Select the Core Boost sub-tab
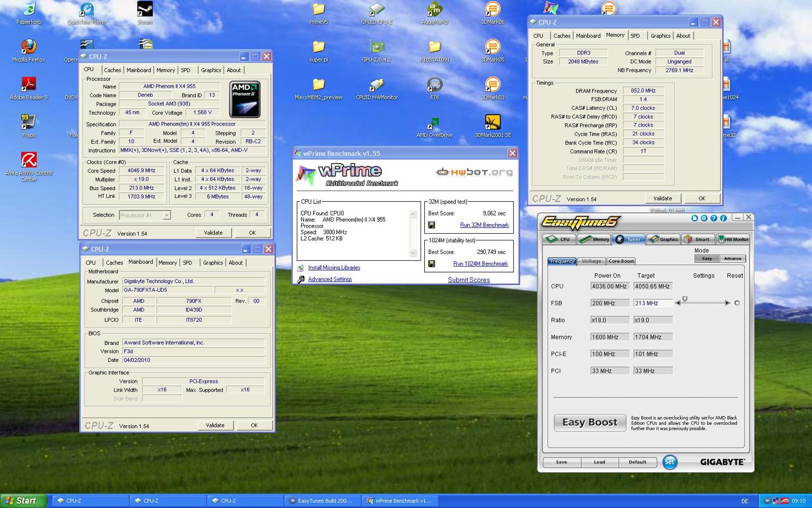812x508 pixels. click(621, 261)
